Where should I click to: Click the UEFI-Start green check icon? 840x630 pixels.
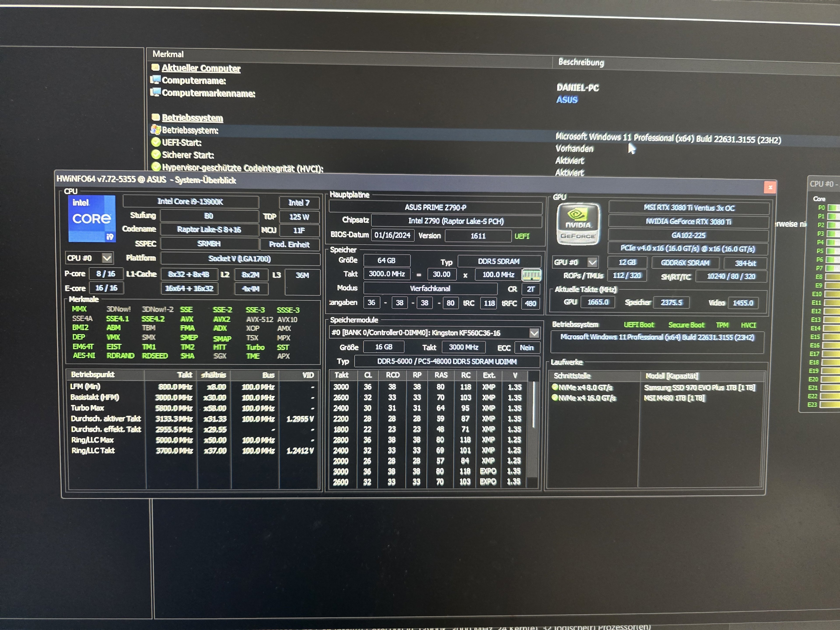pos(156,142)
